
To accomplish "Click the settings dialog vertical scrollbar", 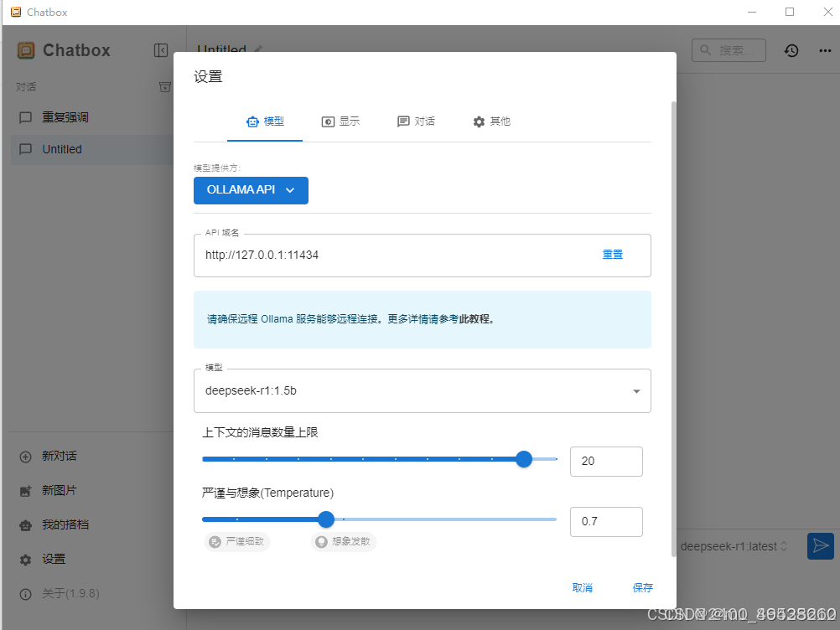I will click(673, 329).
